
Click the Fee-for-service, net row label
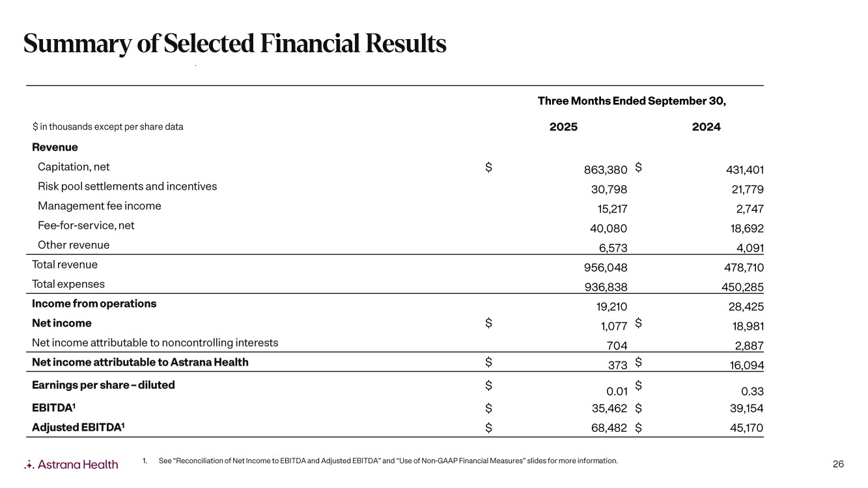86,225
